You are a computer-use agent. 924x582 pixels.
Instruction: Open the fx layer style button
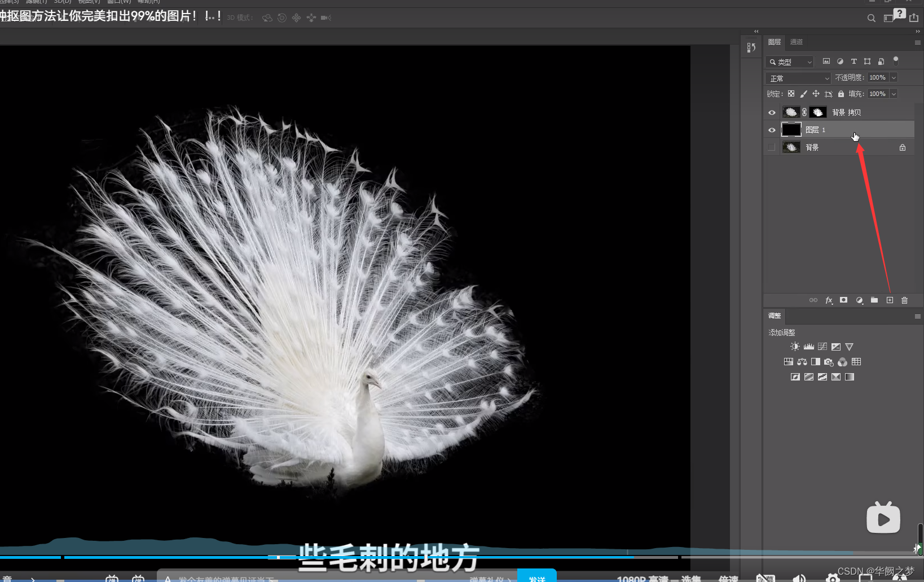click(x=829, y=300)
